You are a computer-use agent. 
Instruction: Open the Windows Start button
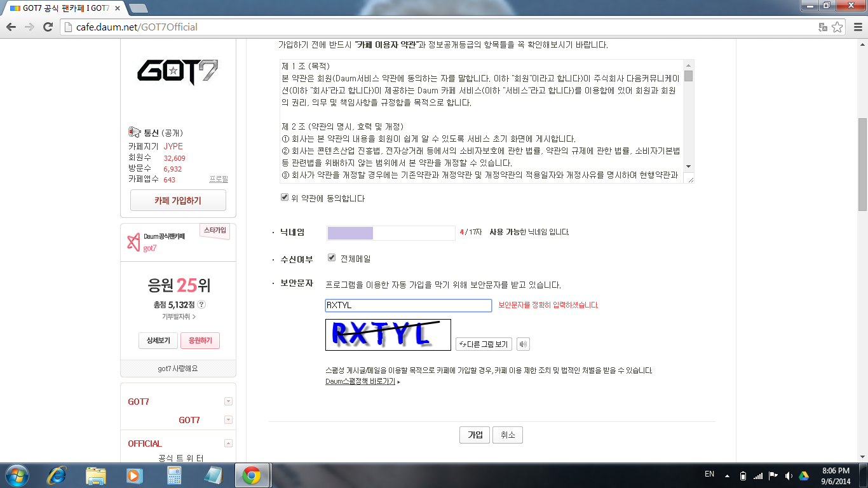tap(17, 475)
